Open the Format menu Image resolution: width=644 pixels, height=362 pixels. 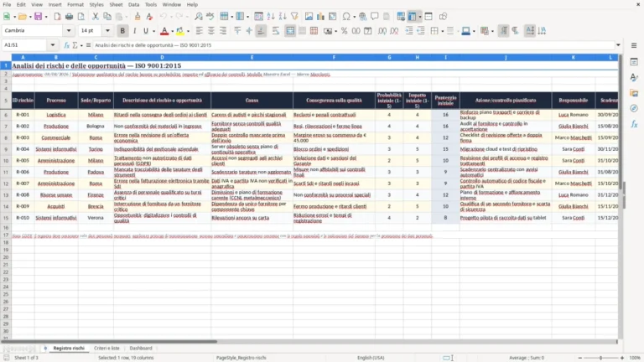[75, 4]
